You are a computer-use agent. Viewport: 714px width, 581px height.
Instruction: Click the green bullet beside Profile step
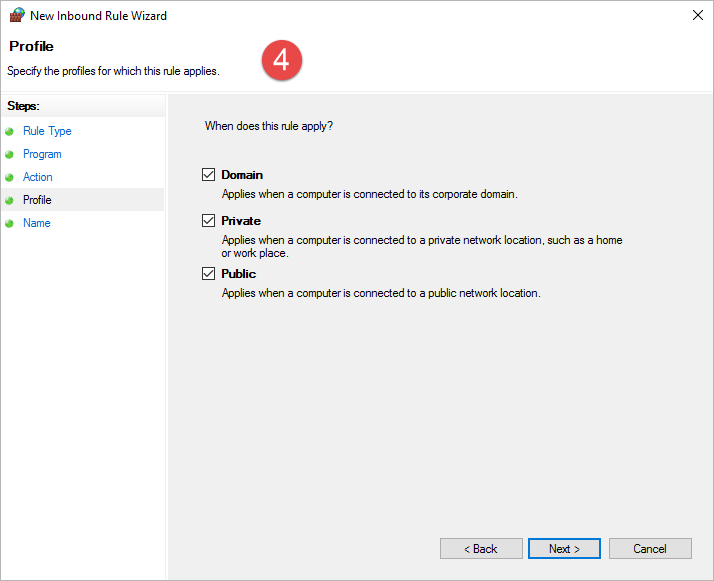point(10,200)
